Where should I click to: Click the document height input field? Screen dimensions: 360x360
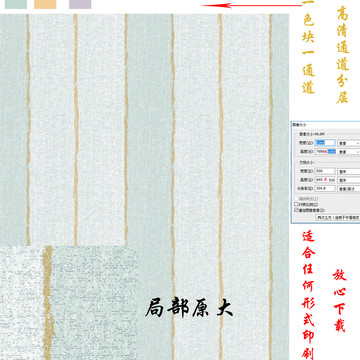[x=325, y=180]
